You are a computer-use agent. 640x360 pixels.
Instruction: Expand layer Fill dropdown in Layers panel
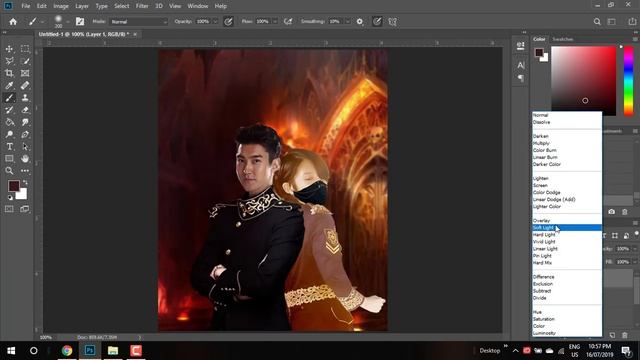coord(635,262)
